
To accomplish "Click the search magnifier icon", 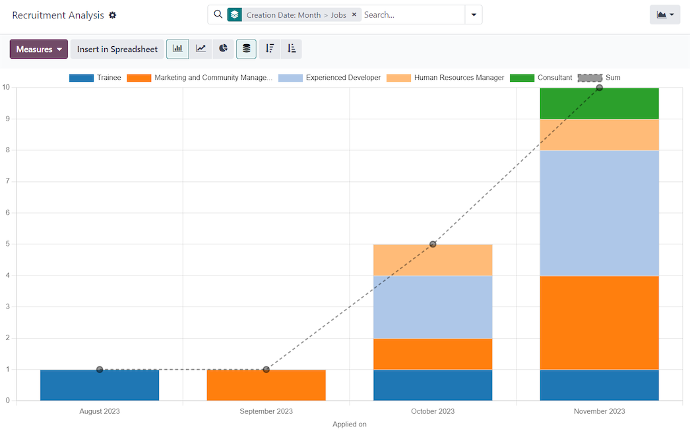I will [x=218, y=15].
